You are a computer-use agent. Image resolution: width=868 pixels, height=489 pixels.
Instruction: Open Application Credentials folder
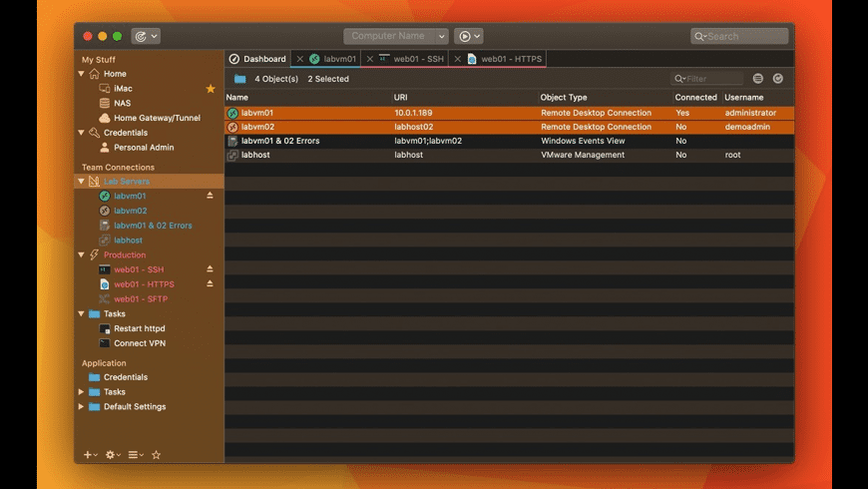click(125, 377)
